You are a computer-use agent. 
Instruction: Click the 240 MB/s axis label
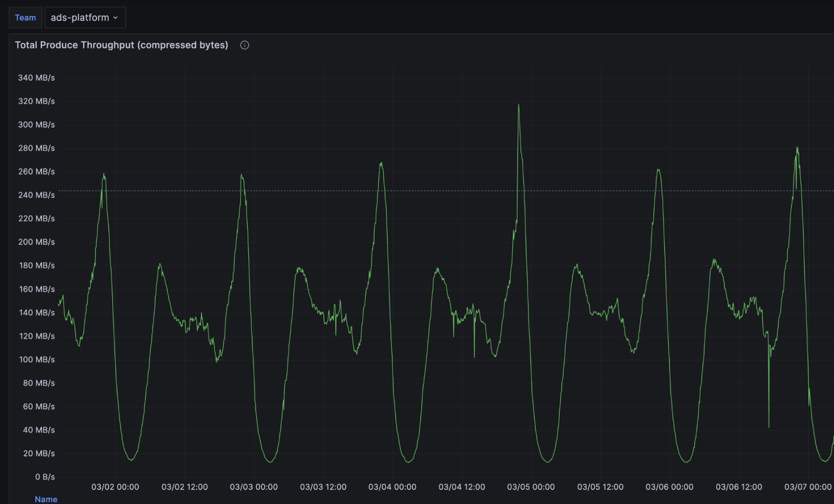click(x=36, y=195)
